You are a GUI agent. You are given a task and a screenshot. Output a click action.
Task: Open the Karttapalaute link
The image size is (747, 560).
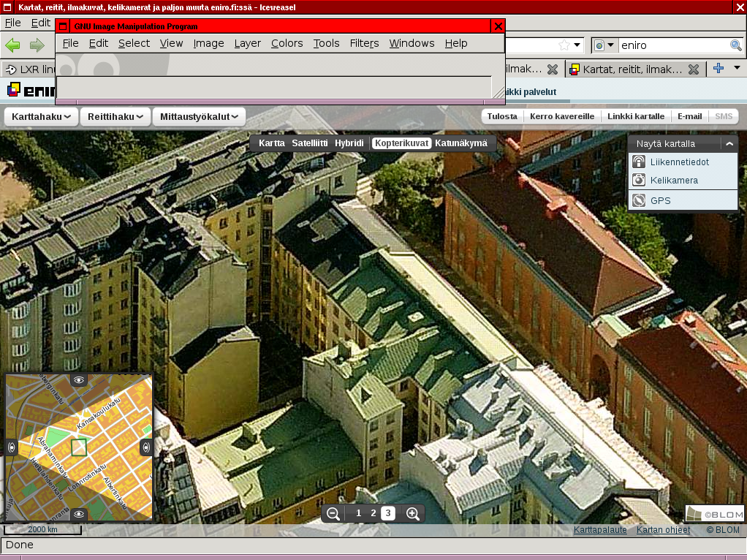600,530
